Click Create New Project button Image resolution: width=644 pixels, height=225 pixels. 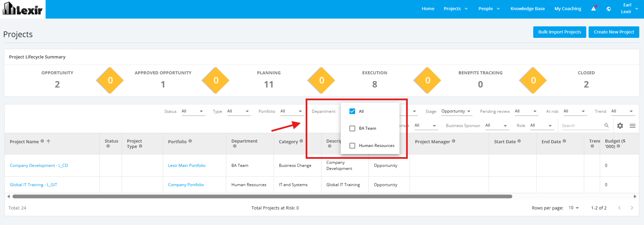pos(614,32)
